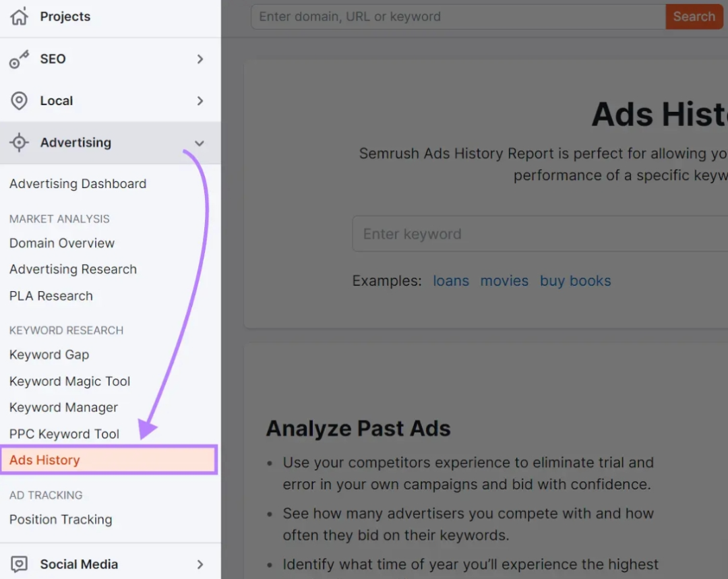Image resolution: width=728 pixels, height=579 pixels.
Task: Click the Advertising target icon
Action: (x=19, y=143)
